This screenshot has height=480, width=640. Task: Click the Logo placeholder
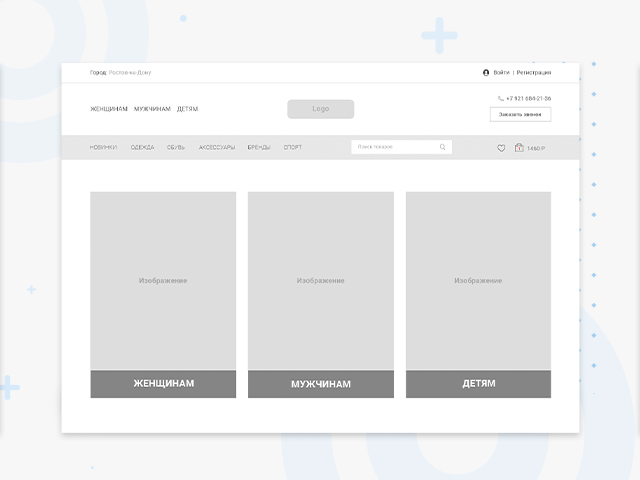(x=321, y=109)
